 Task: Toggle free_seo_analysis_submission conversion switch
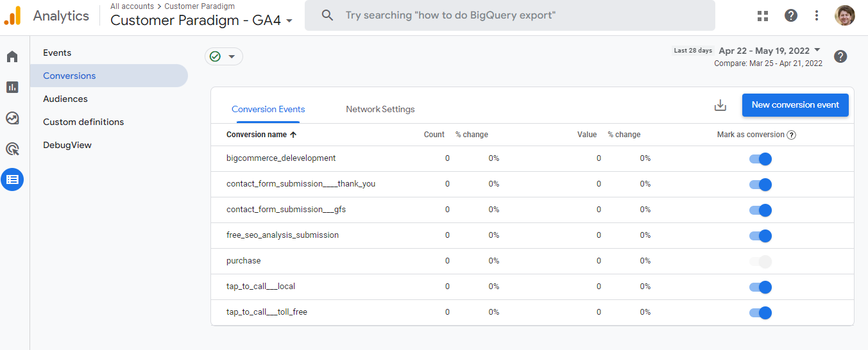tap(760, 236)
